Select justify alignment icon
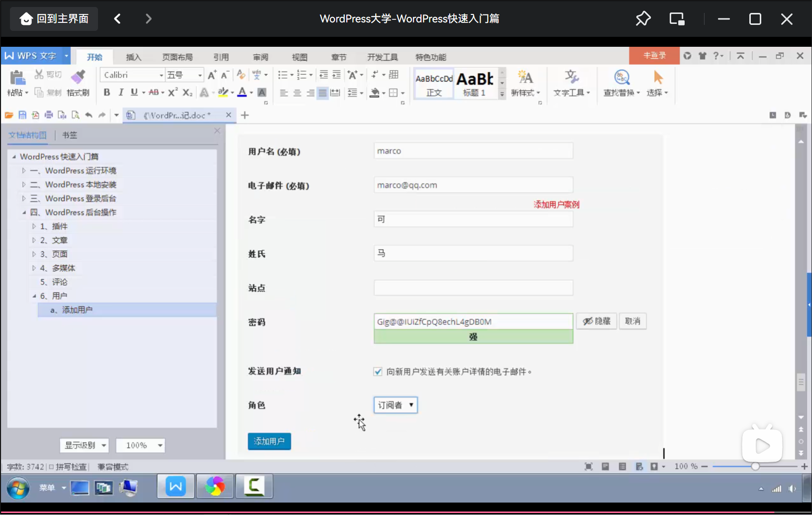Screen dimensions: 812x515 click(322, 93)
